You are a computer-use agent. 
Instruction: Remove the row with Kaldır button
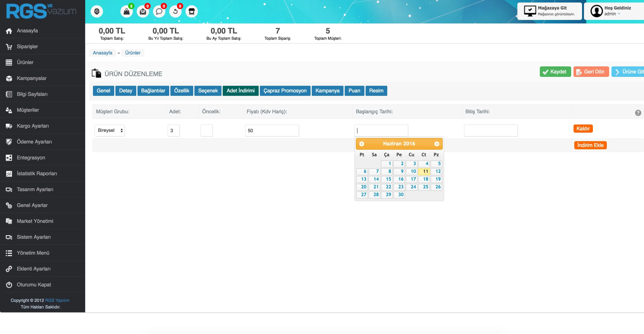pos(583,129)
